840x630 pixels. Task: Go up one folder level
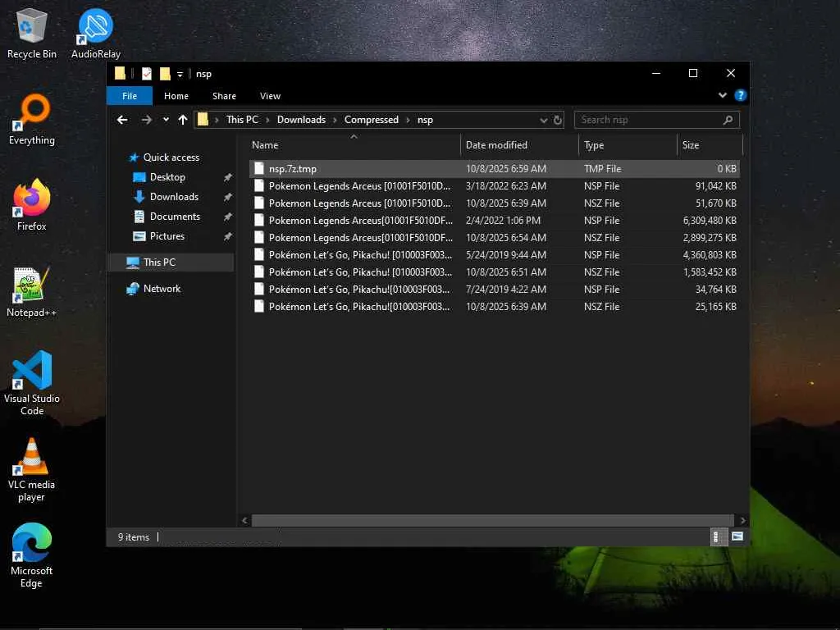pyautogui.click(x=183, y=120)
